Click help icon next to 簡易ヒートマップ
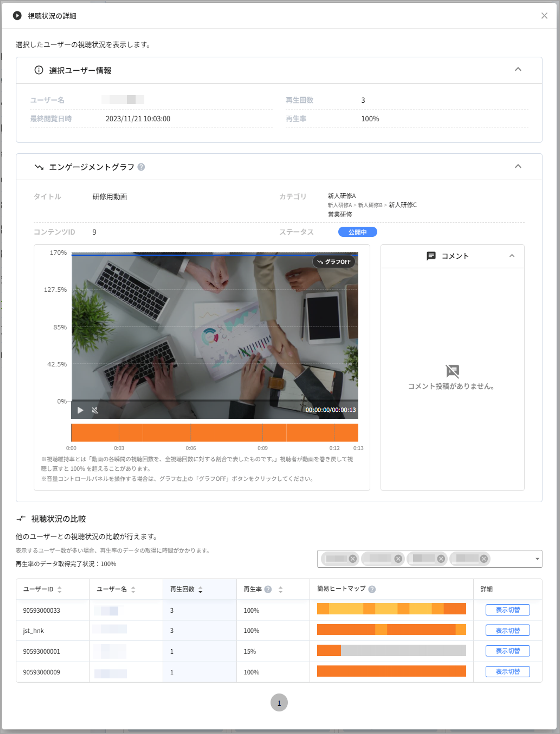 [x=372, y=589]
